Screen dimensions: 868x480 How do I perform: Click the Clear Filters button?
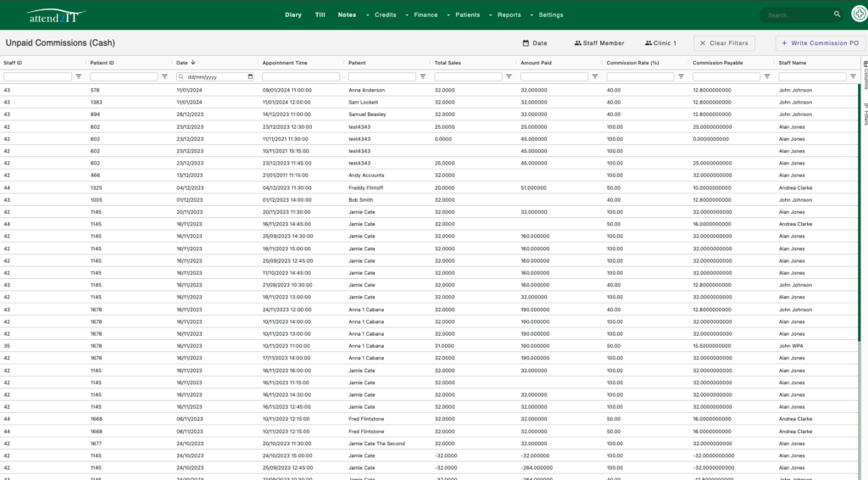click(724, 43)
